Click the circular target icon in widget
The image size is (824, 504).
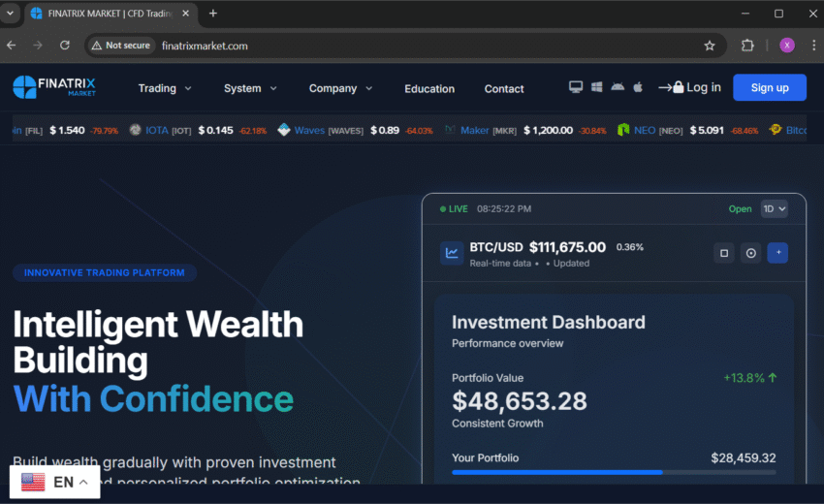point(751,253)
